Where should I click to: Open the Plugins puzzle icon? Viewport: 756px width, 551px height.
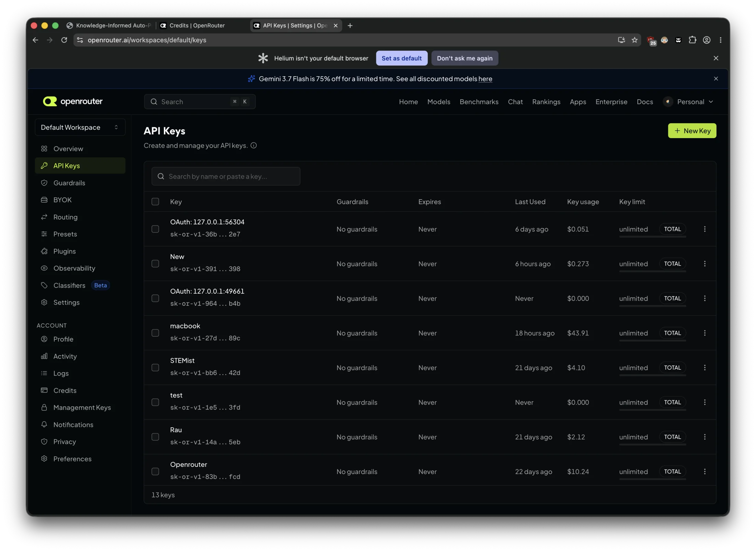44,251
